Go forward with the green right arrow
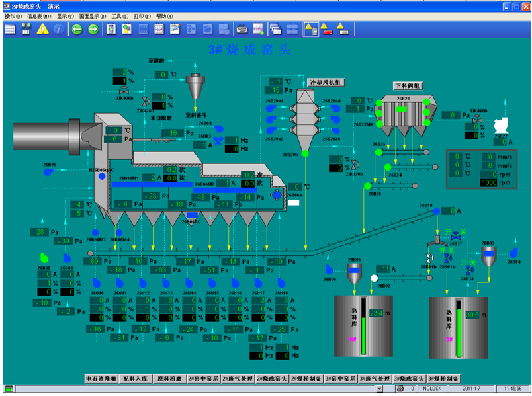Viewport: 532px width, 396px height. 93,30
